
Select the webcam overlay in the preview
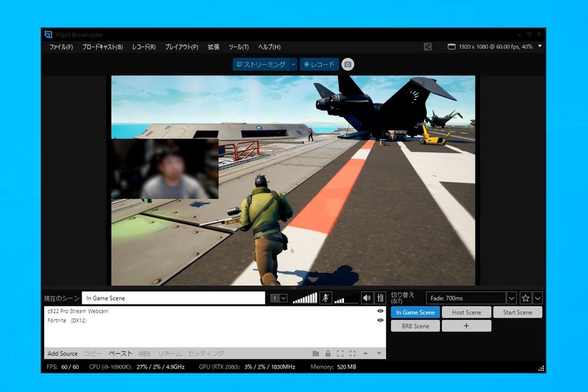coord(165,169)
